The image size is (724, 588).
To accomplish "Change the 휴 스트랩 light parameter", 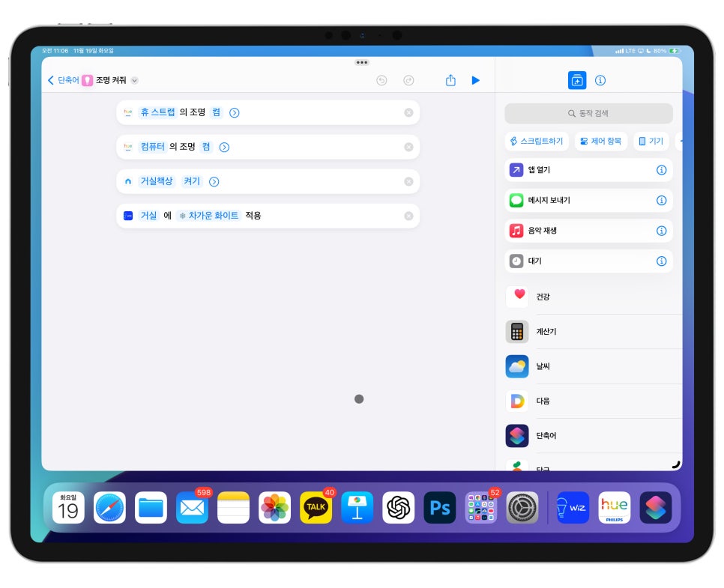I will point(157,112).
